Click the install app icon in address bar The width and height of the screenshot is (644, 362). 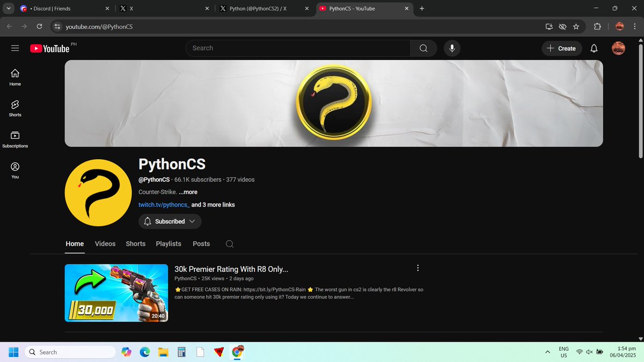(549, 26)
